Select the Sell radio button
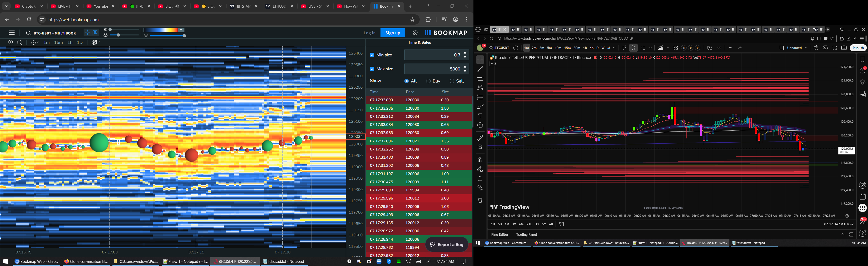 452,81
